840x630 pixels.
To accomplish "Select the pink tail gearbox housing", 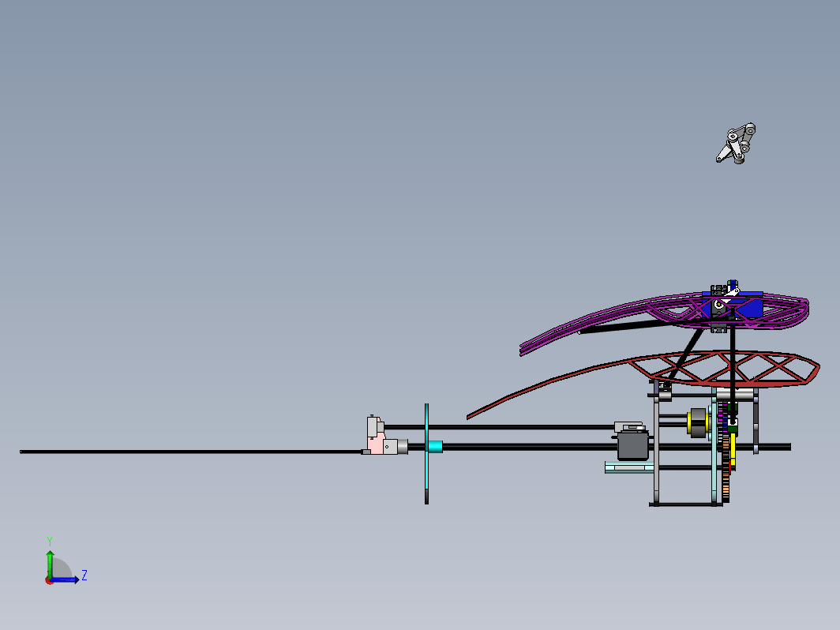I will point(377,444).
